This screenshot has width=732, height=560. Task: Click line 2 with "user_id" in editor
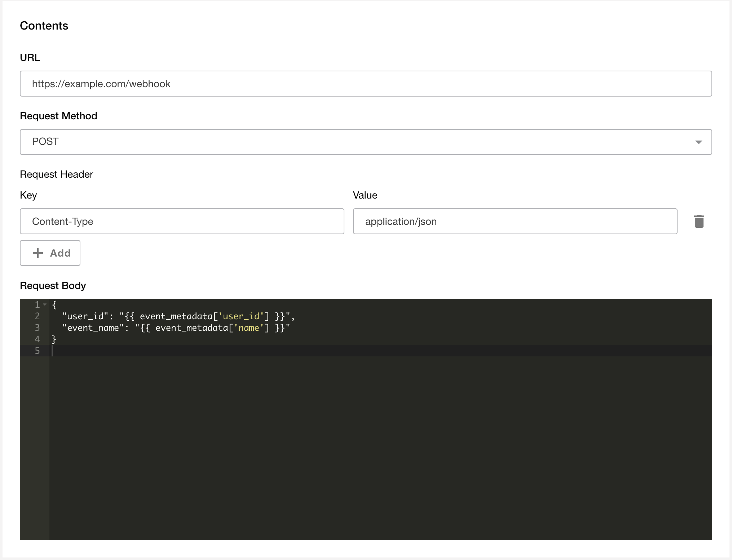click(x=178, y=316)
